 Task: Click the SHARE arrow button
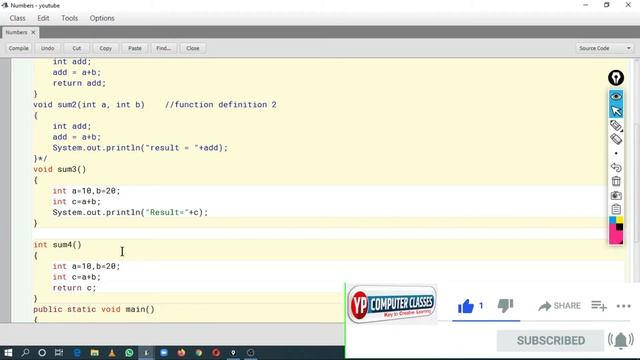click(559, 306)
